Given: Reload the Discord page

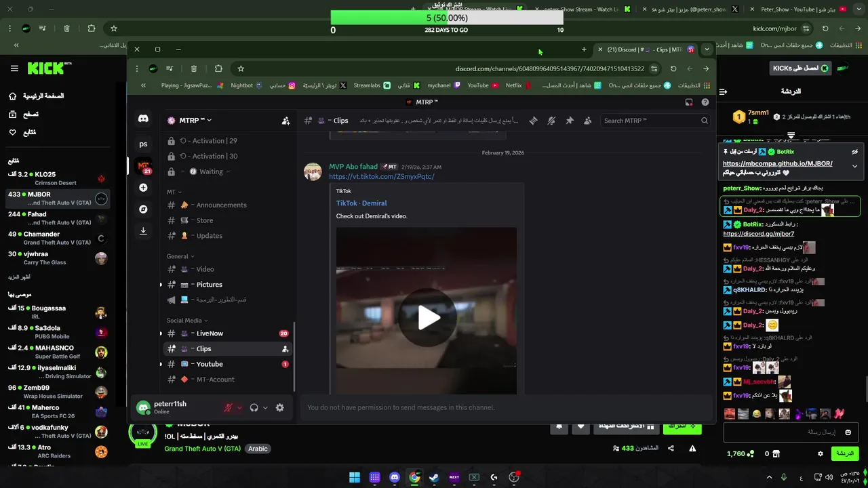Looking at the screenshot, I should coord(673,68).
